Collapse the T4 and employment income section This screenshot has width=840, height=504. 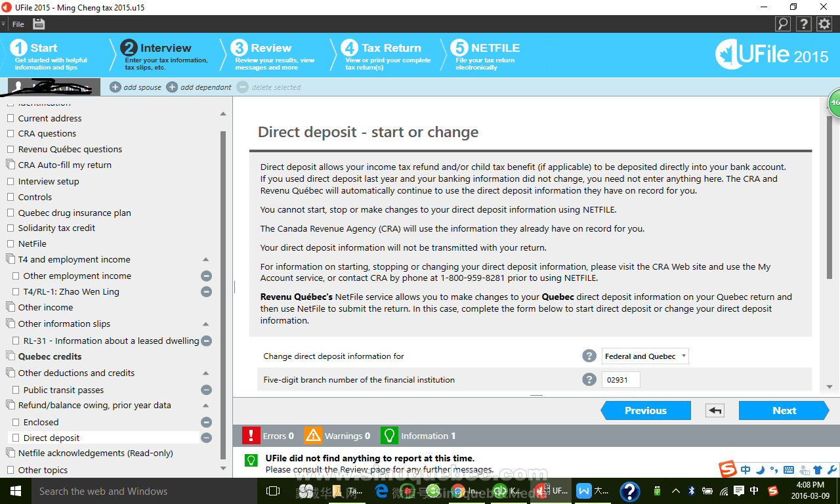pyautogui.click(x=205, y=259)
